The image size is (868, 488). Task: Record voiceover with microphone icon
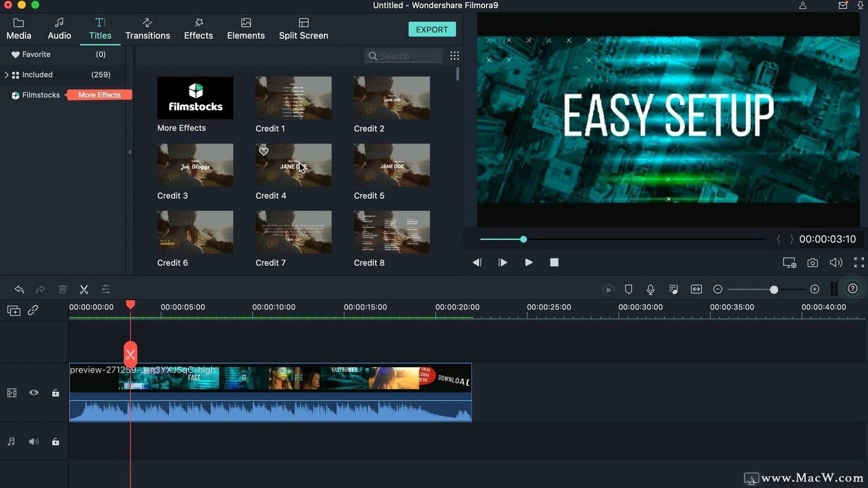point(650,289)
